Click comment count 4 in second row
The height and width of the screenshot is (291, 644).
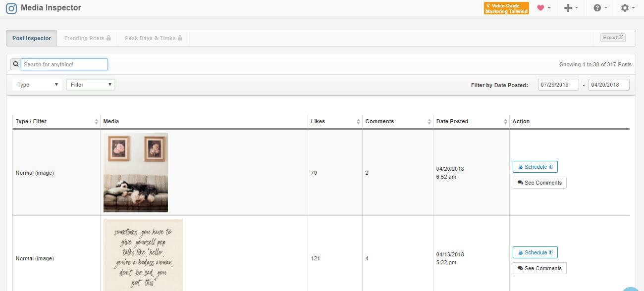367,258
